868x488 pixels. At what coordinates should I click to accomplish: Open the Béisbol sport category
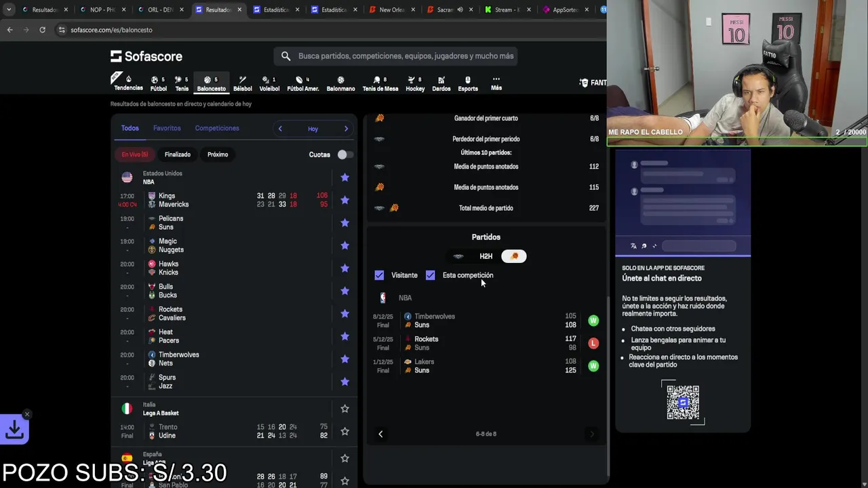pyautogui.click(x=242, y=83)
